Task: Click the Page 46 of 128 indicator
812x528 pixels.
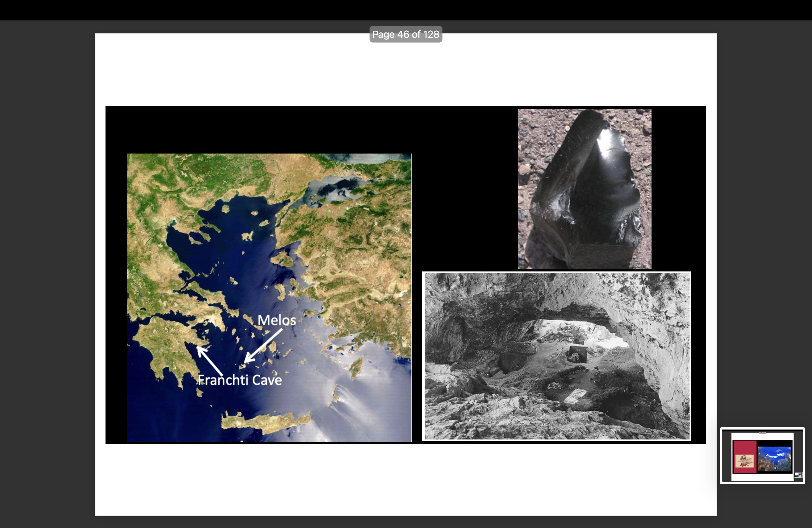Action: 405,35
